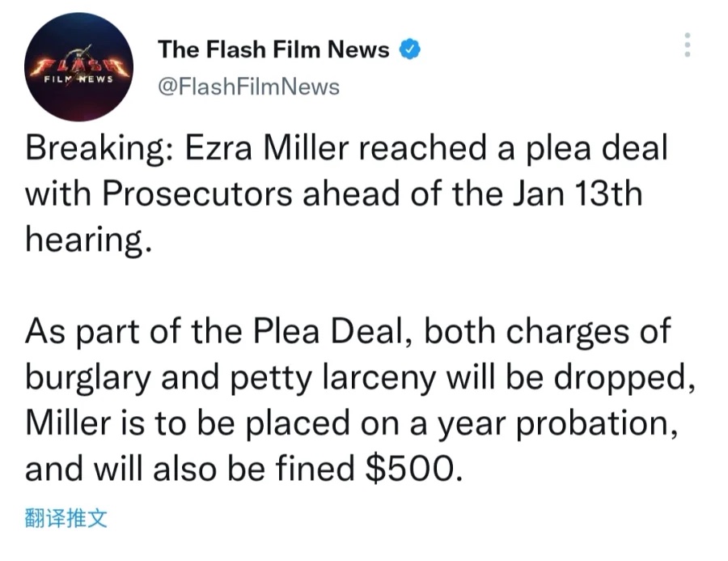Viewport: 728px width, 561px height.
Task: Click the word hearing ending first paragraph
Action: [88, 240]
